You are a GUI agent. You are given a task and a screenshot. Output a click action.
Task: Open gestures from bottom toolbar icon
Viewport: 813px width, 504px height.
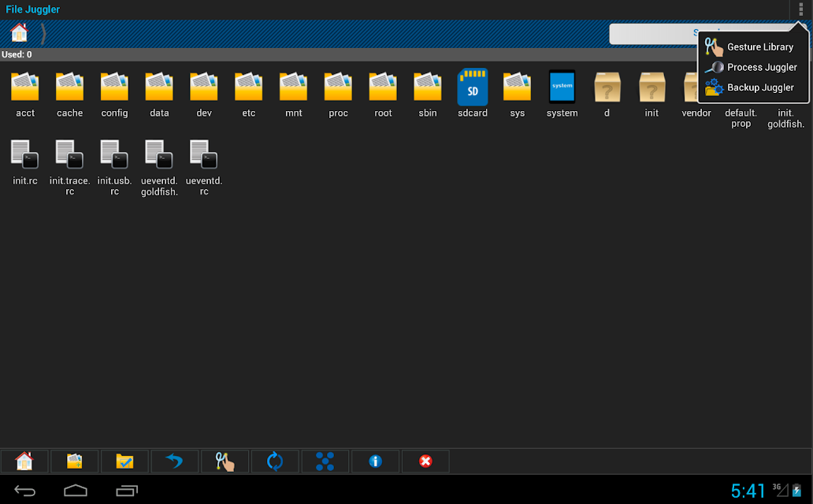225,461
